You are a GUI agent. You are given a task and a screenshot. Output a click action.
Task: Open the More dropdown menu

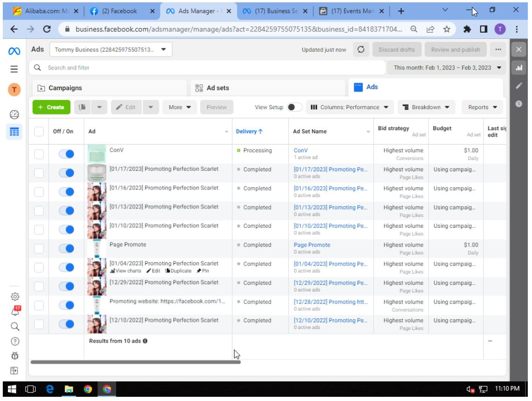(180, 107)
